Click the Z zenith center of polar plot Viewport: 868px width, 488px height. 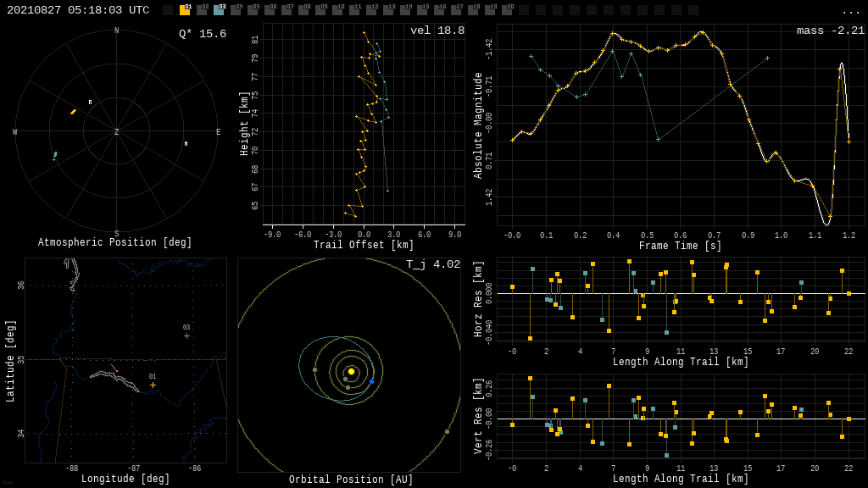(117, 132)
